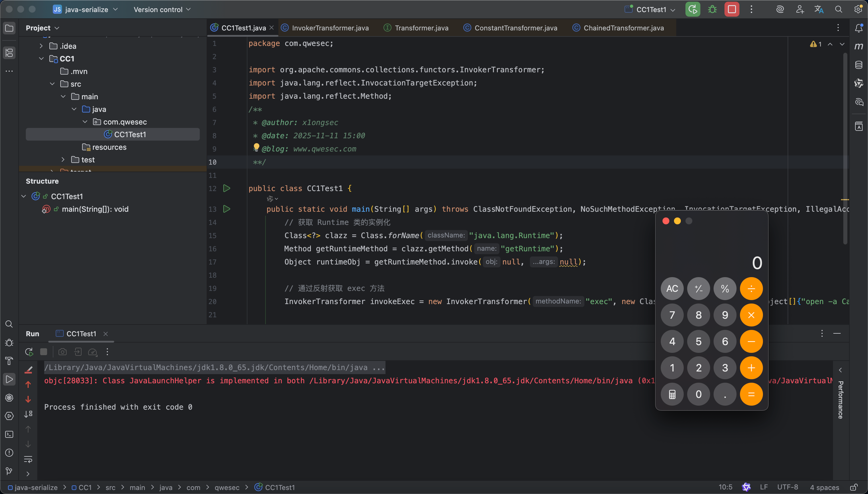Click the Debug bug icon in top toolbar
868x494 pixels.
(x=712, y=9)
